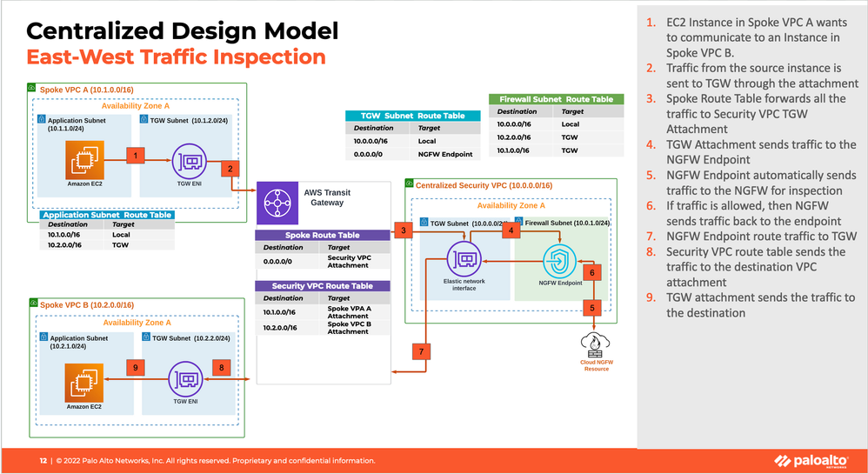Viewport: 868px width, 474px height.
Task: Click step 'NGFW Endpoint route traffic to TGW'
Action: [761, 237]
